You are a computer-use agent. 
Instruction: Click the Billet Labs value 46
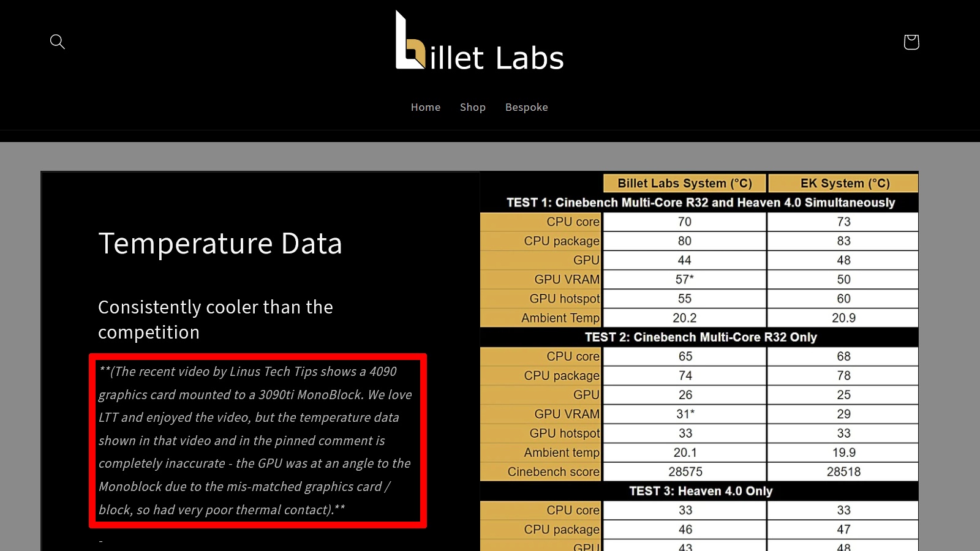coord(685,530)
